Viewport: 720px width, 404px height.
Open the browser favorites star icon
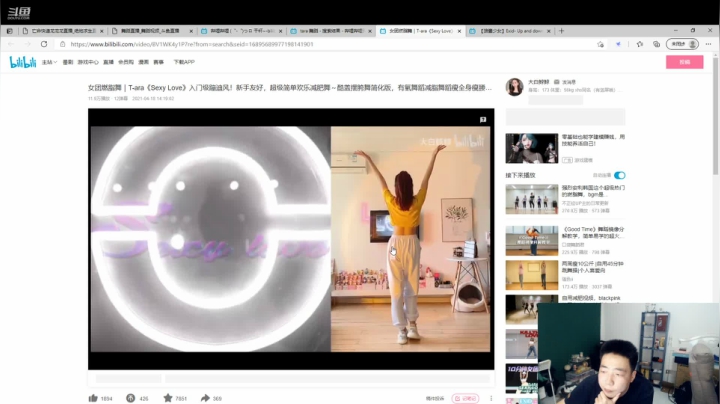(640, 44)
